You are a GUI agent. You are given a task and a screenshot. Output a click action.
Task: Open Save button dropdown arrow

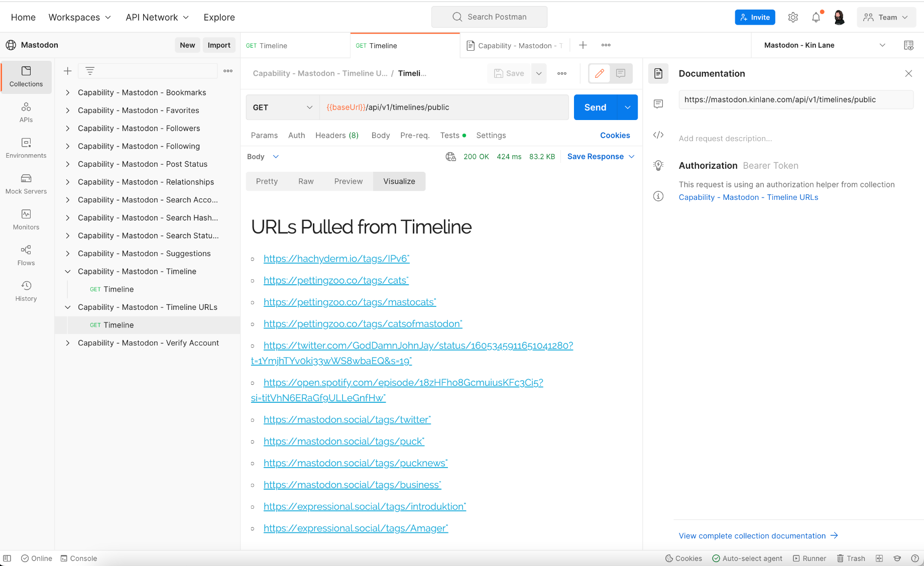pyautogui.click(x=539, y=73)
